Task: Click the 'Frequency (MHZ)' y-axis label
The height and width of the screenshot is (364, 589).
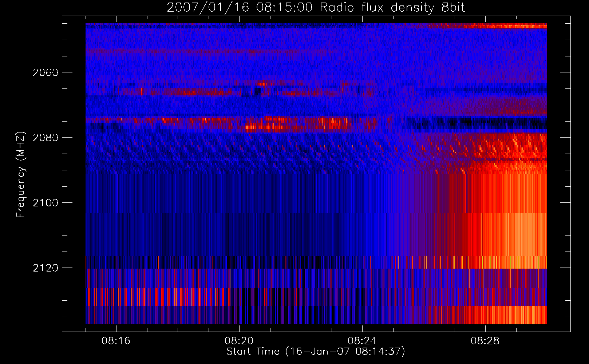Action: pos(21,175)
